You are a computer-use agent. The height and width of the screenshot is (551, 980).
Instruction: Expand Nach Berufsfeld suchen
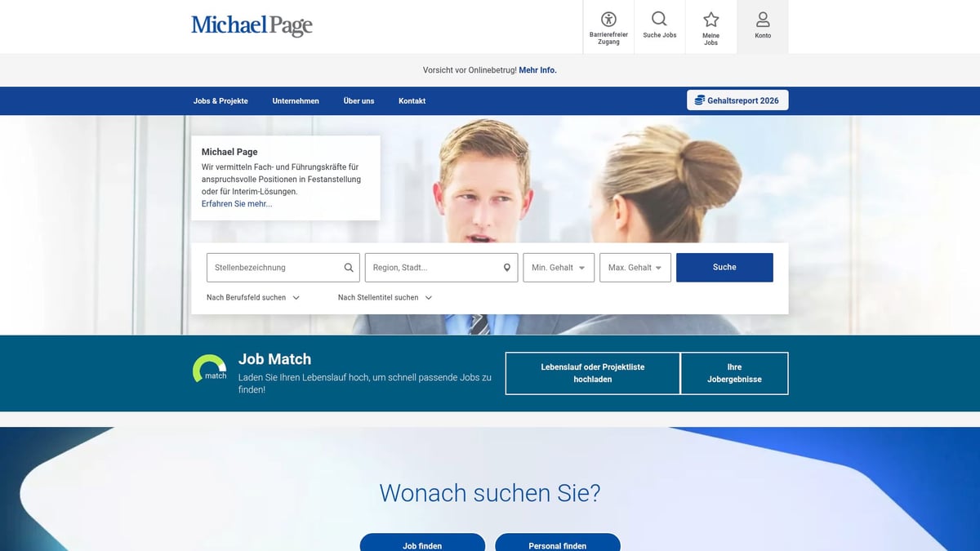[253, 298]
